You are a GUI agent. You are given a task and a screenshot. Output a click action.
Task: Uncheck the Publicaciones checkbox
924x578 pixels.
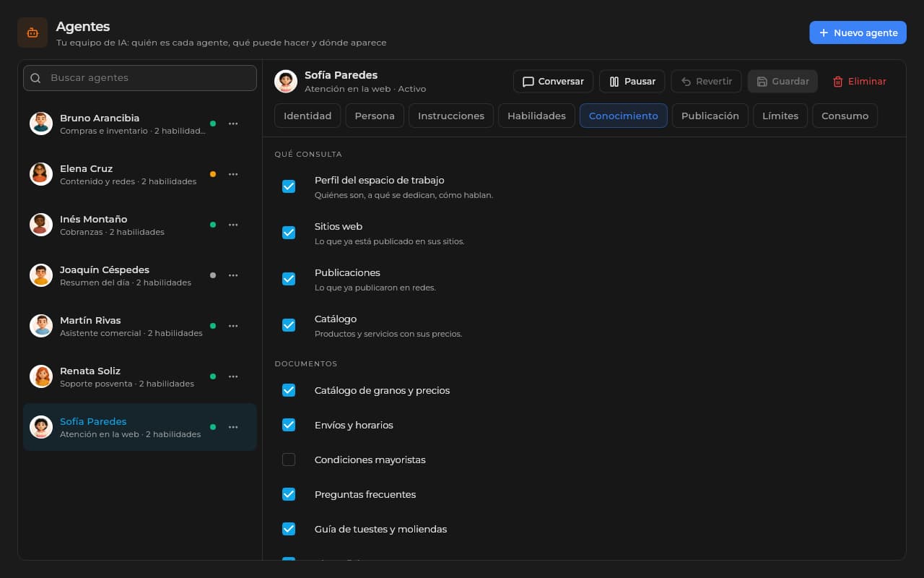point(289,279)
